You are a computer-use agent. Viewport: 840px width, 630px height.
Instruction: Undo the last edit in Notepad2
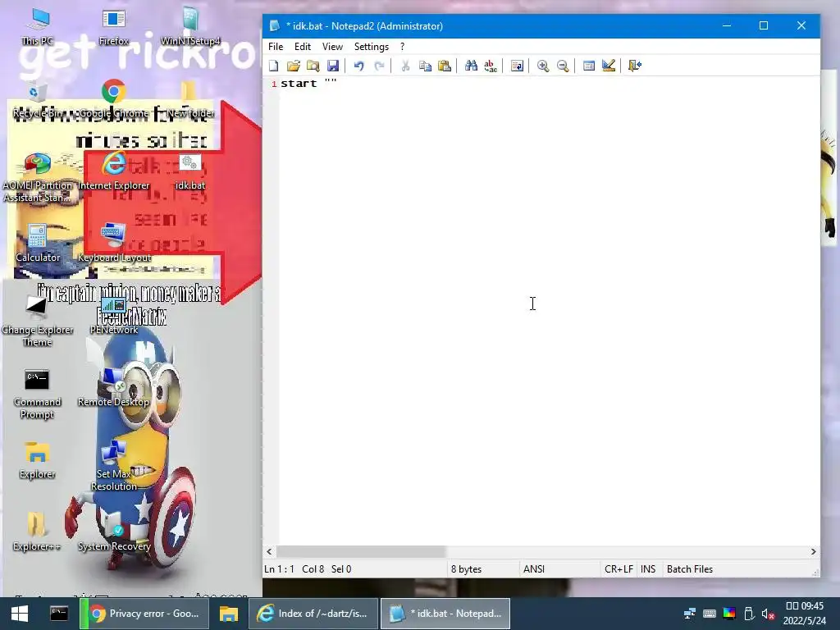click(x=359, y=66)
